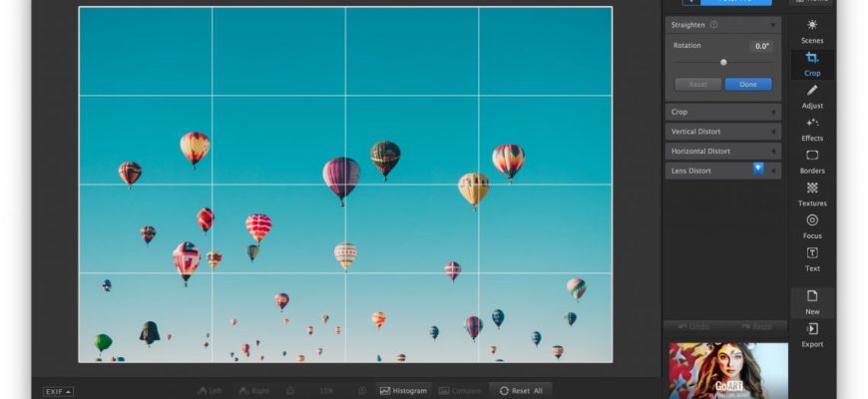868x399 pixels.
Task: Click the Rotation slider handle
Action: click(x=723, y=62)
